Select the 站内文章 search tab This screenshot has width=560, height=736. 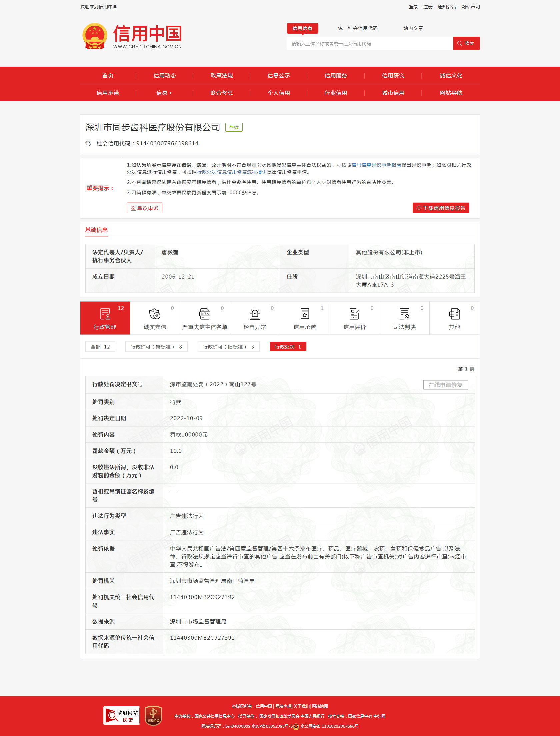[x=413, y=28]
